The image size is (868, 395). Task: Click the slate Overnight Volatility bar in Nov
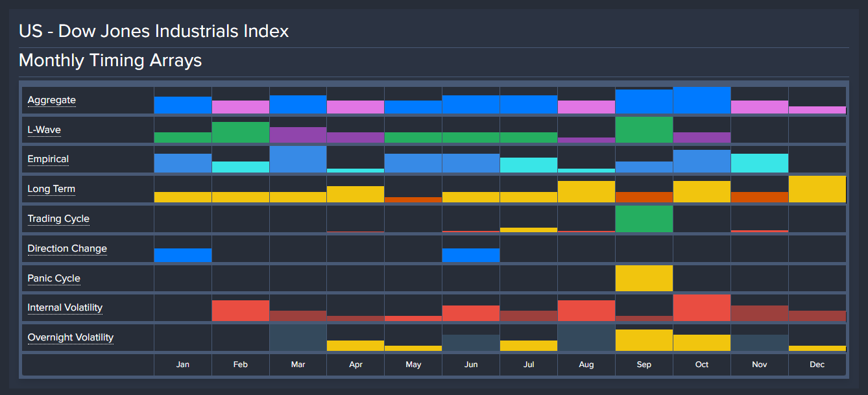pos(760,342)
